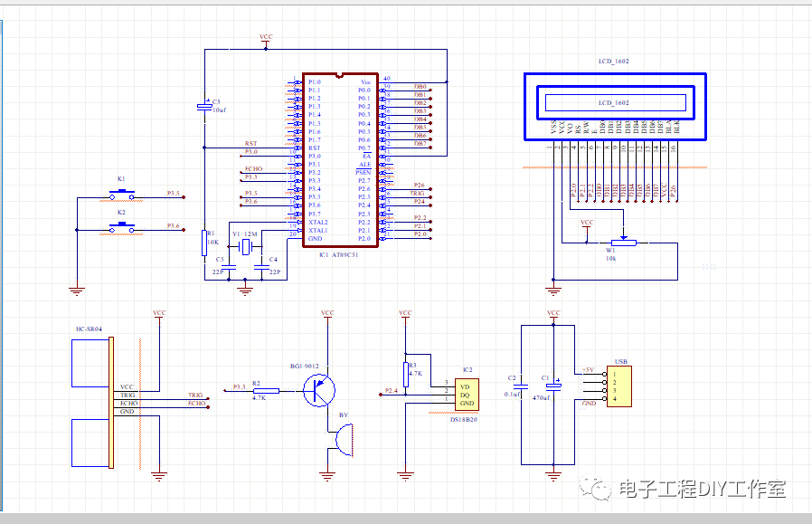Image resolution: width=812 pixels, height=524 pixels.
Task: Click the VCC power symbol above capacitor C1
Action: [x=553, y=316]
